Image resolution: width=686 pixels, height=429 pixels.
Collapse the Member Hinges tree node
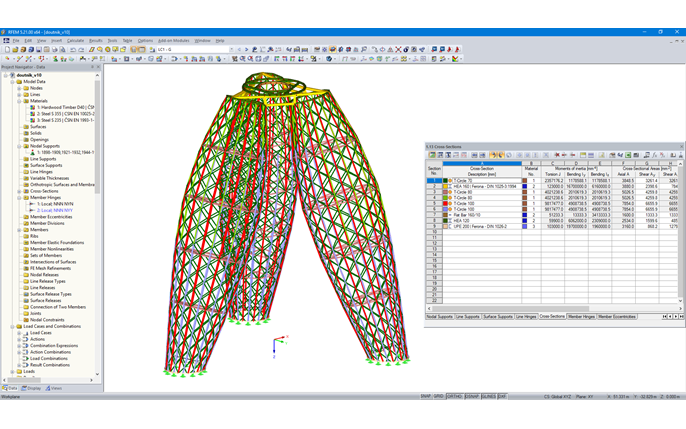click(19, 198)
